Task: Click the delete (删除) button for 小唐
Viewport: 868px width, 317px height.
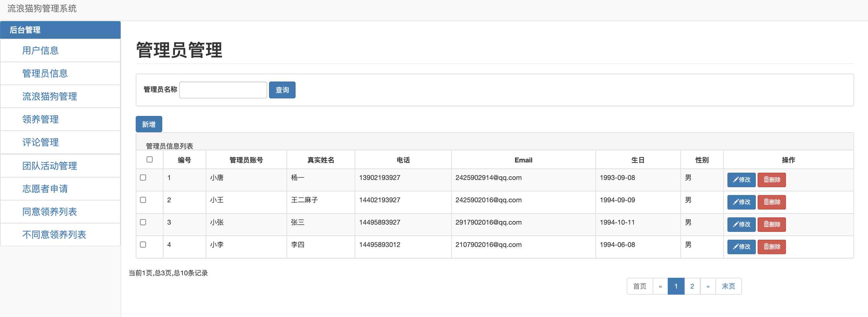Action: (x=771, y=180)
